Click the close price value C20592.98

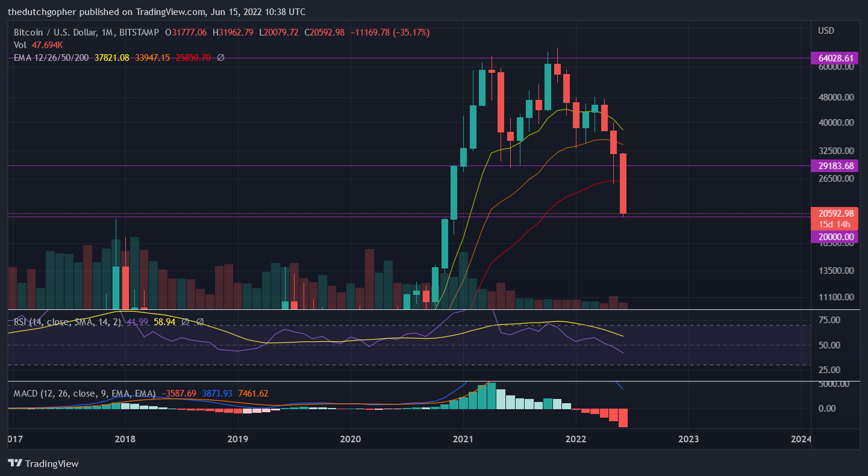click(x=324, y=32)
